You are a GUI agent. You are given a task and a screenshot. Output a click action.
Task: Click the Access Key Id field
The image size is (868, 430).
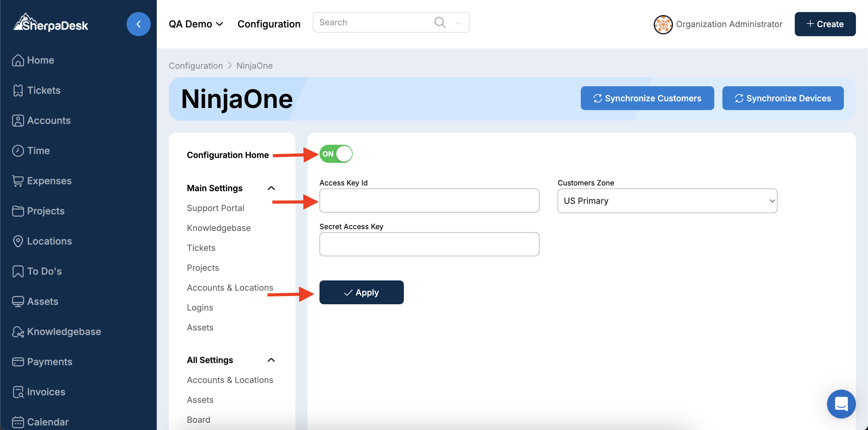[429, 201]
